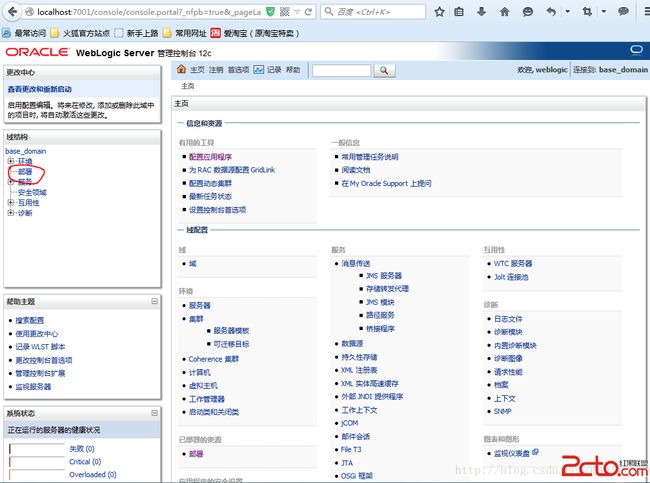Expand the 诊断 tree node

pos(11,213)
